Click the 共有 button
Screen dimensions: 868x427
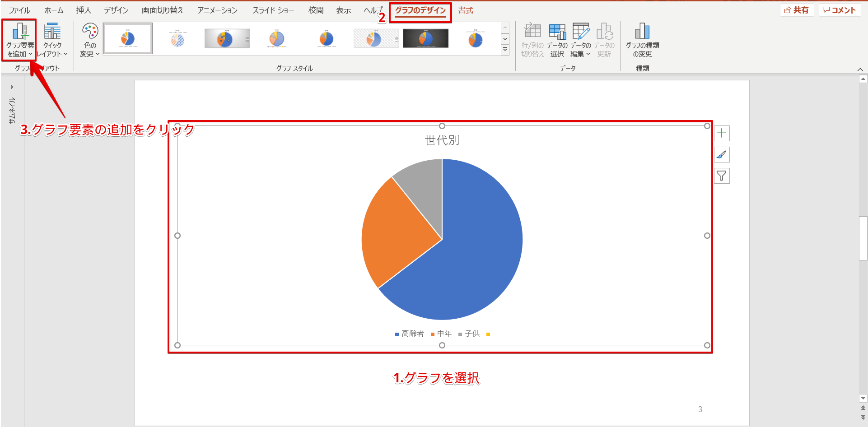coord(797,10)
